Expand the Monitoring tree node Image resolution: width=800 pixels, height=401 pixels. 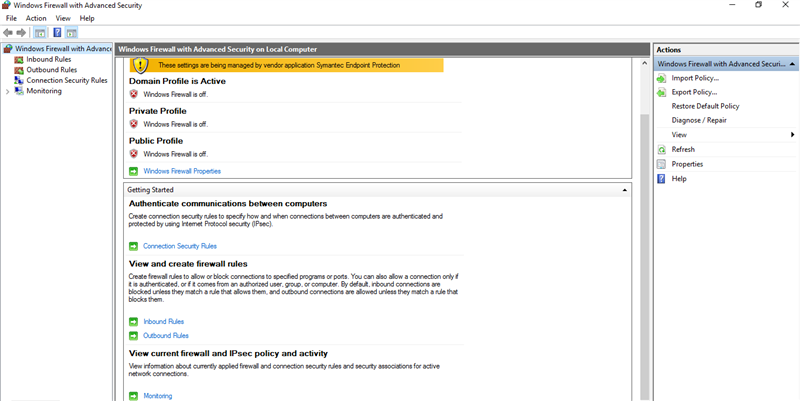pyautogui.click(x=7, y=91)
